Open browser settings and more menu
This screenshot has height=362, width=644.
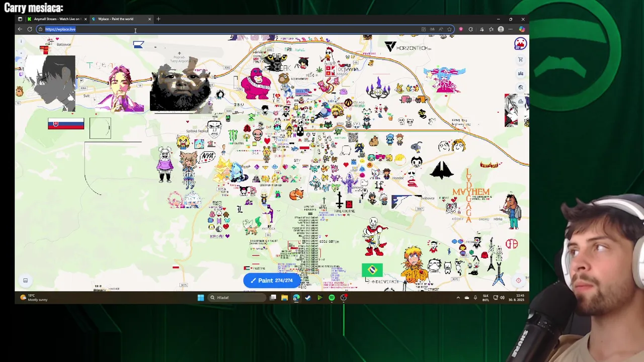(510, 29)
